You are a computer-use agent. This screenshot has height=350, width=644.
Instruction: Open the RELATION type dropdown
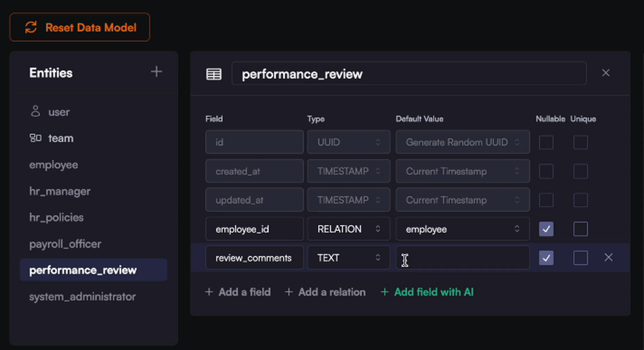348,229
